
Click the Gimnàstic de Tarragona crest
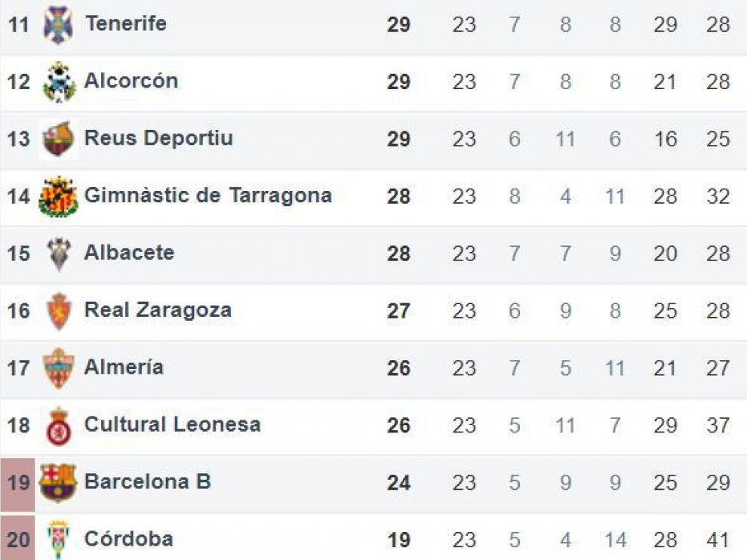pos(58,196)
